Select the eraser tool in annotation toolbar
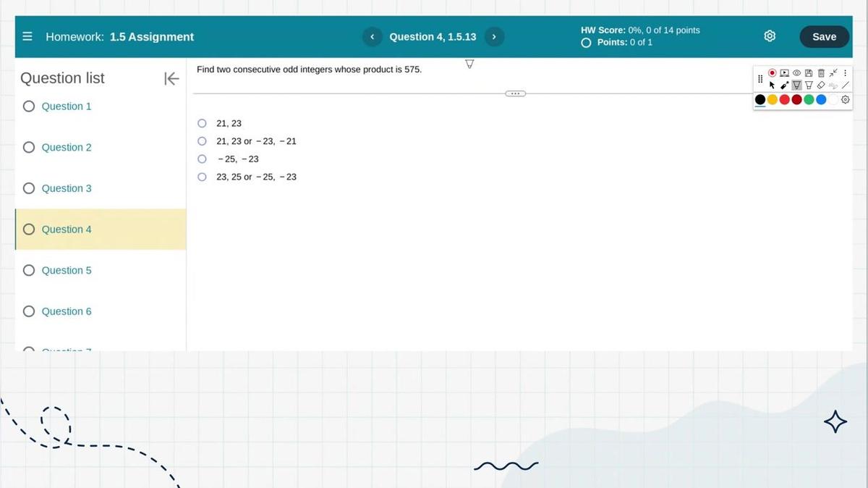The width and height of the screenshot is (868, 488). point(821,85)
